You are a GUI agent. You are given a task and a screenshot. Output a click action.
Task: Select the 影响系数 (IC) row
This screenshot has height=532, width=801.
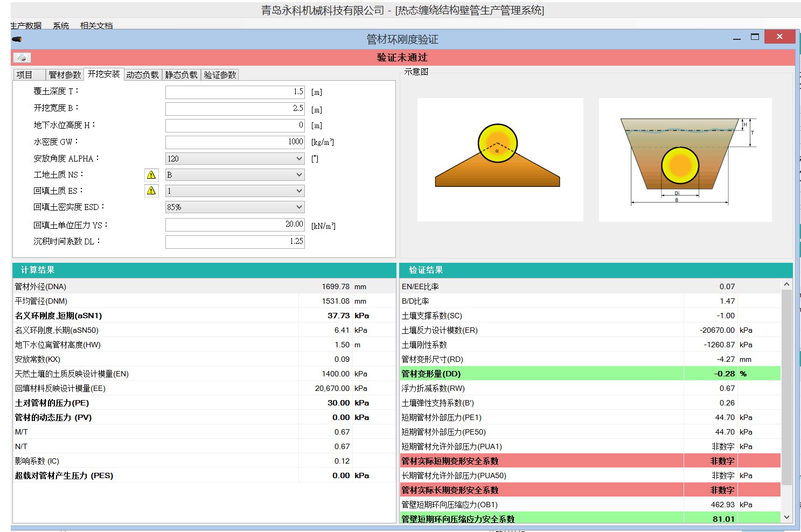tap(204, 461)
